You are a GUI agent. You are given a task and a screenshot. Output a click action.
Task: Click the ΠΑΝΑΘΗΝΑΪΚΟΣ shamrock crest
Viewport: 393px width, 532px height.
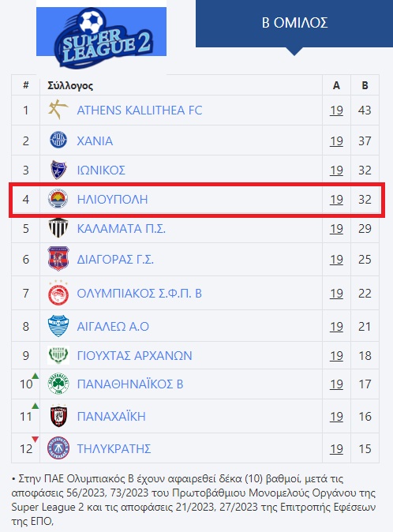point(58,384)
